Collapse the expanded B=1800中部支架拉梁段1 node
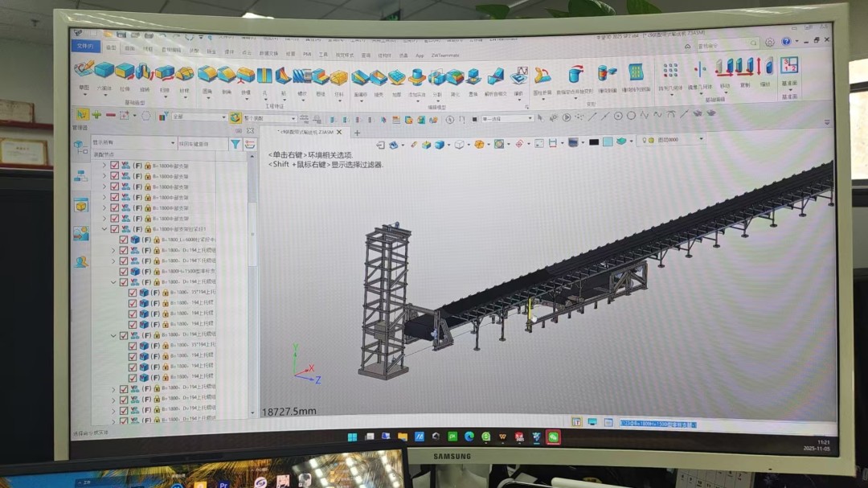Screen dimensions: 868x488 (x=104, y=228)
